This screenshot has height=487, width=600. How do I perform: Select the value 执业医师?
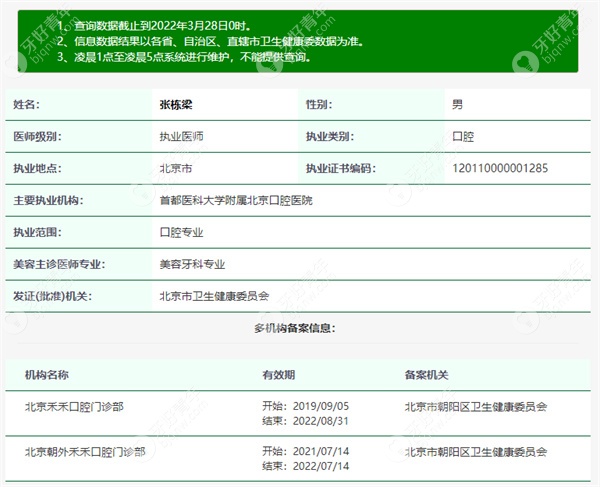[x=181, y=137]
